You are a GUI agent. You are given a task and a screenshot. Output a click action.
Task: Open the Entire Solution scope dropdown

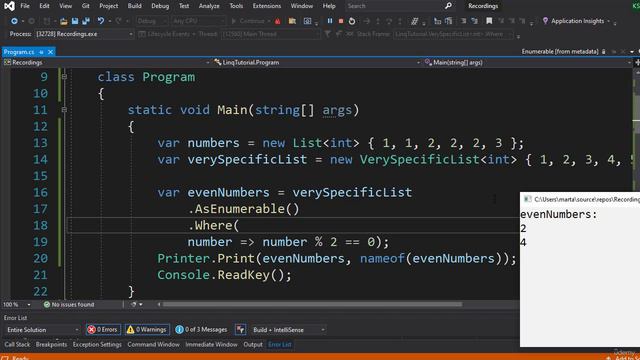pyautogui.click(x=42, y=329)
